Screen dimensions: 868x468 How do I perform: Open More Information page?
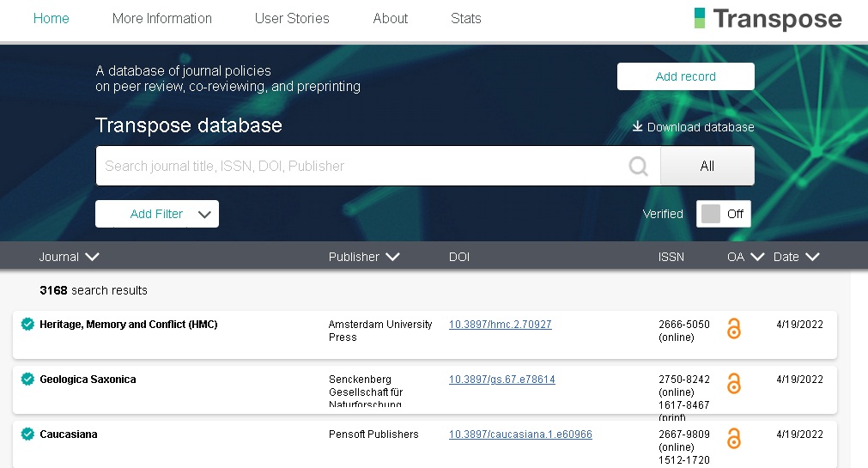(162, 18)
